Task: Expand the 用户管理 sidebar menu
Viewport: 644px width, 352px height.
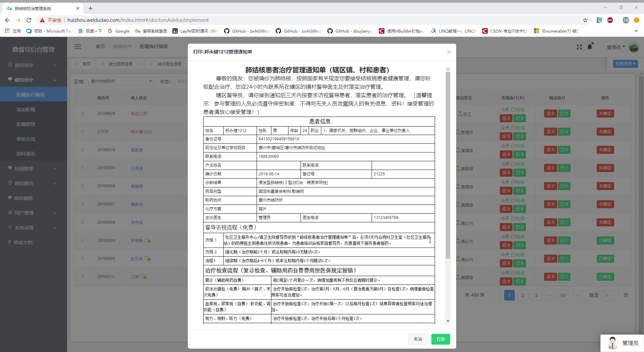Action: pyautogui.click(x=34, y=213)
